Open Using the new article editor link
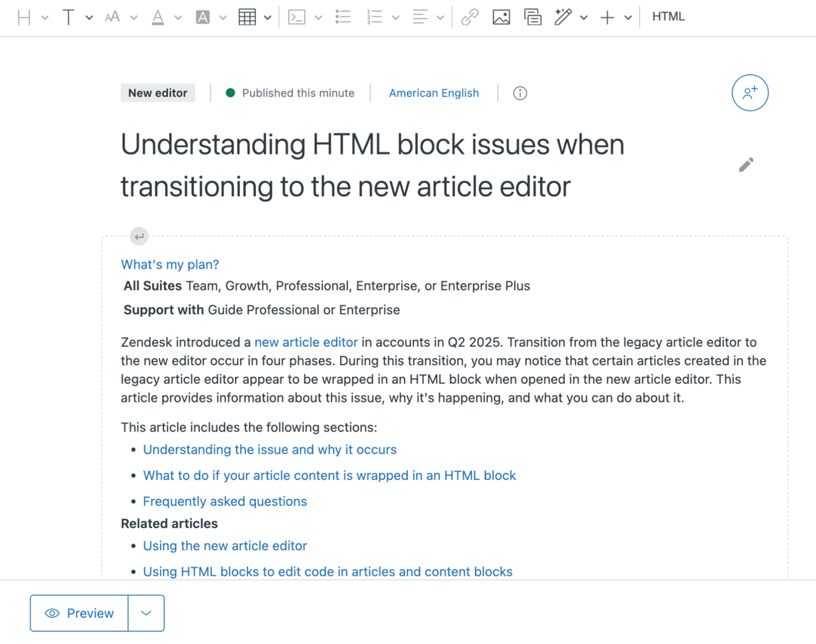 coord(225,546)
